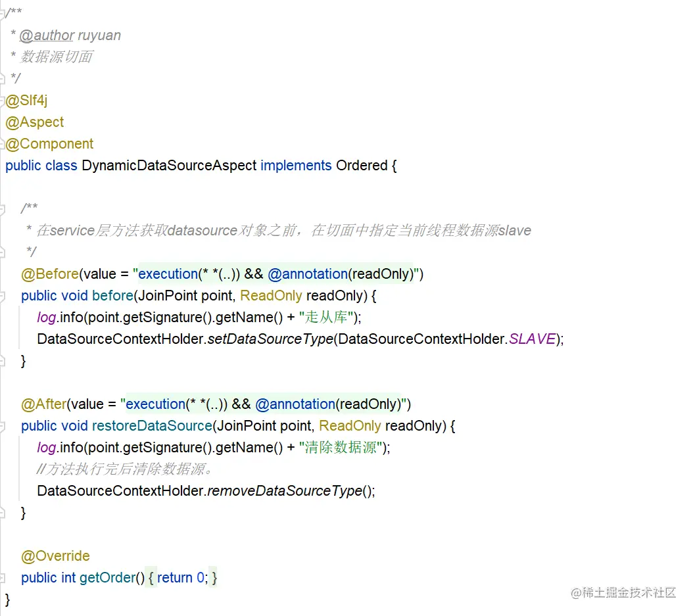Image resolution: width=693 pixels, height=616 pixels.
Task: Click removeDataSourceType method call
Action: pos(285,491)
